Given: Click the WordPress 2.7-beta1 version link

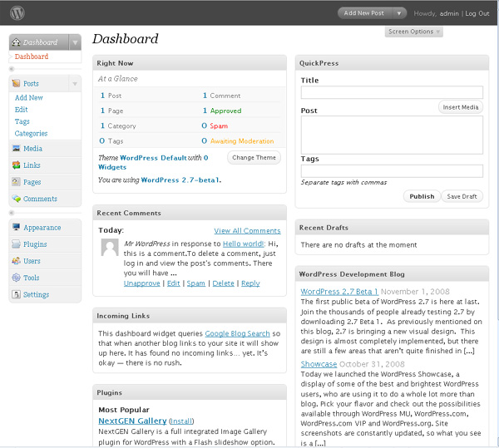Looking at the screenshot, I should [x=180, y=180].
